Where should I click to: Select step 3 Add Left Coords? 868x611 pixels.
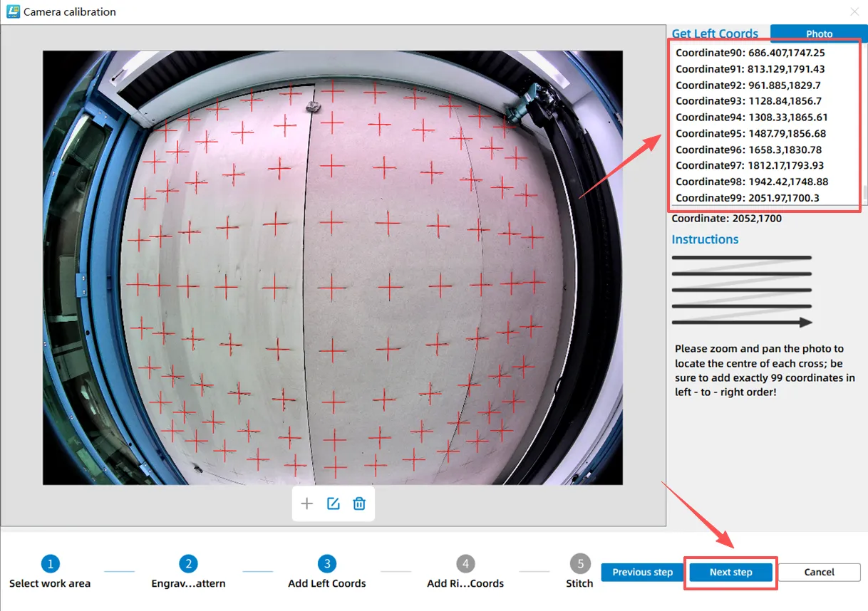coord(326,565)
